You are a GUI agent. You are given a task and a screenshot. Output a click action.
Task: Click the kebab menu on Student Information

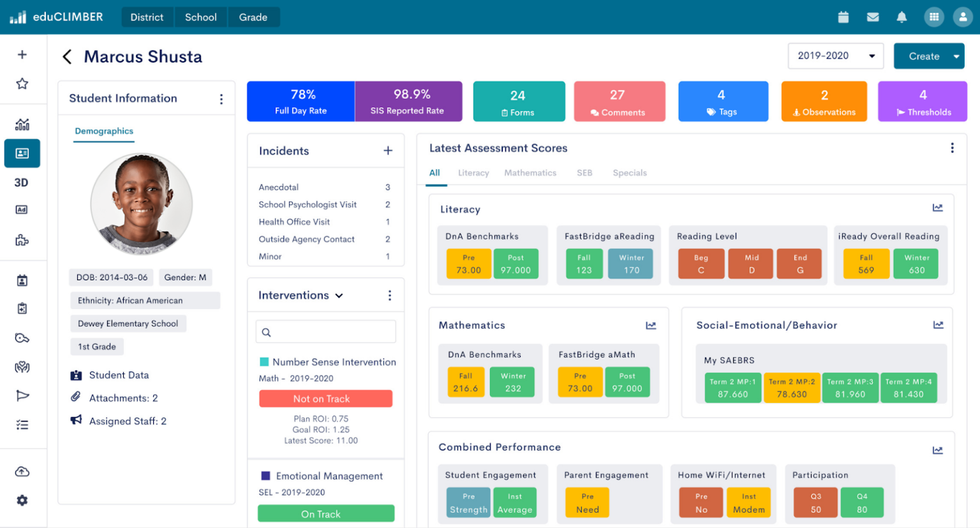[x=221, y=99]
